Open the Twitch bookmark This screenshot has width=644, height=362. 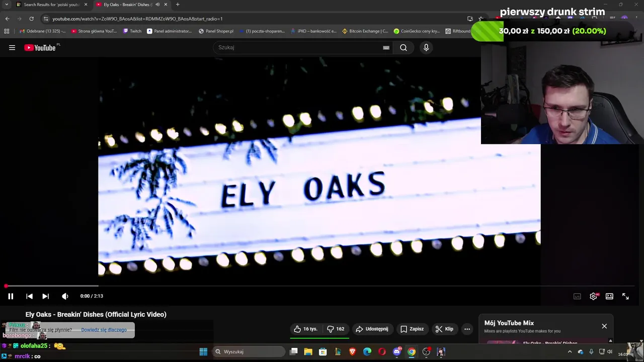click(132, 31)
